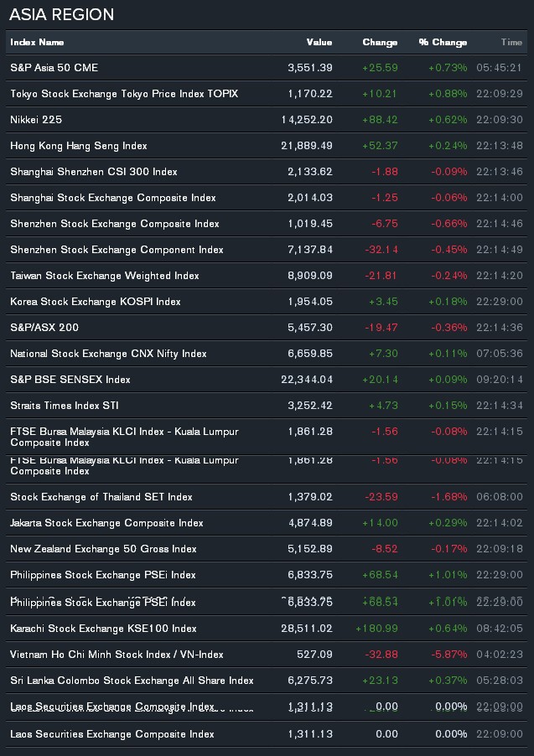The height and width of the screenshot is (756, 534).
Task: Open Taiwan Stock Exchange Weighted Index
Action: point(105,276)
